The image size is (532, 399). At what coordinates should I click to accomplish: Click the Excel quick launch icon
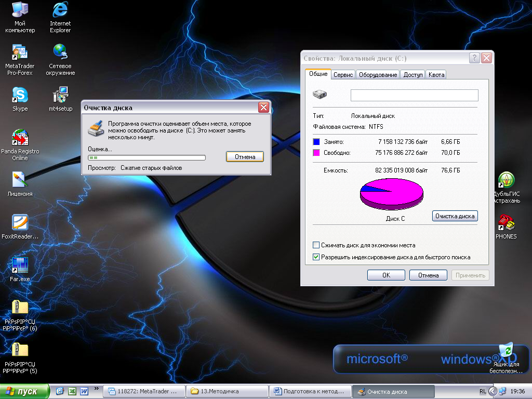[72, 391]
